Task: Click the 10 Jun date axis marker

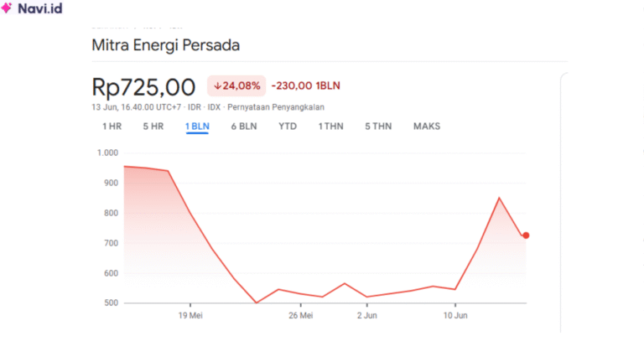Action: (x=455, y=315)
